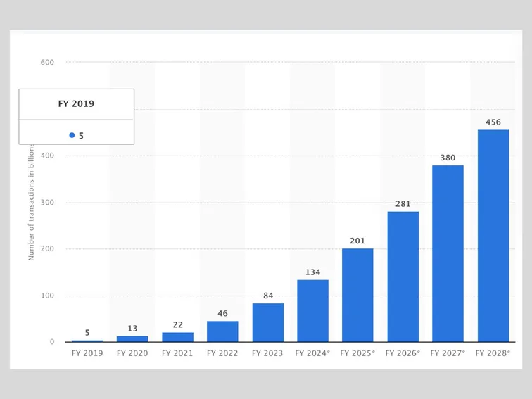Click the bar for FY 2026

(x=403, y=277)
